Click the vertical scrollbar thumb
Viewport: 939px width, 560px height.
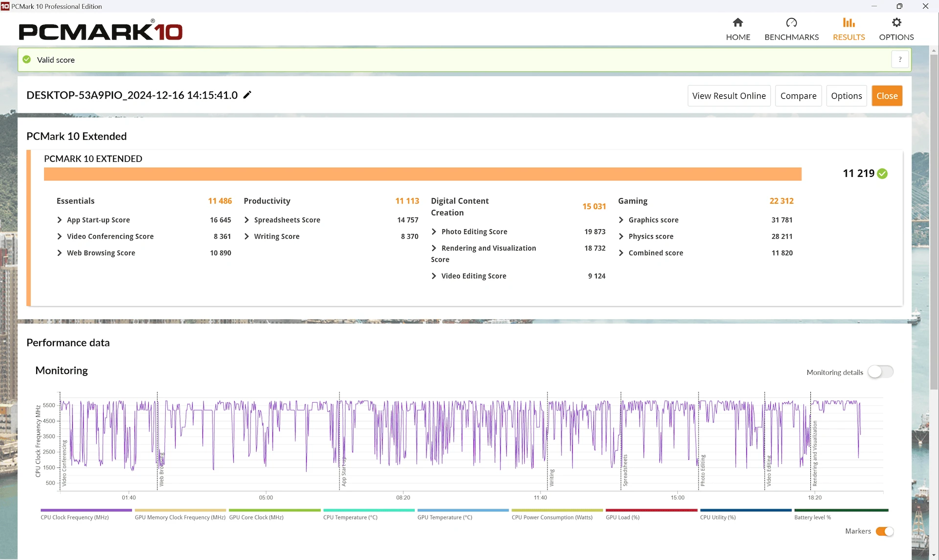coord(934,222)
